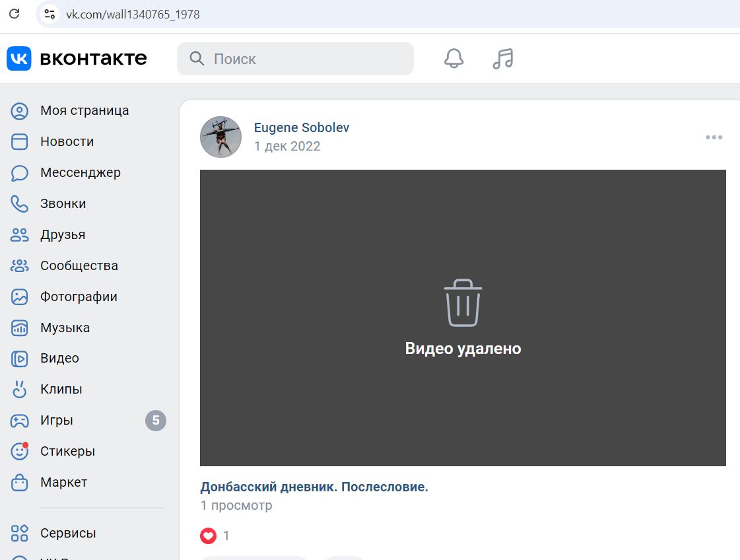Open Музыка sidebar label
This screenshot has height=560, width=740.
tap(65, 328)
